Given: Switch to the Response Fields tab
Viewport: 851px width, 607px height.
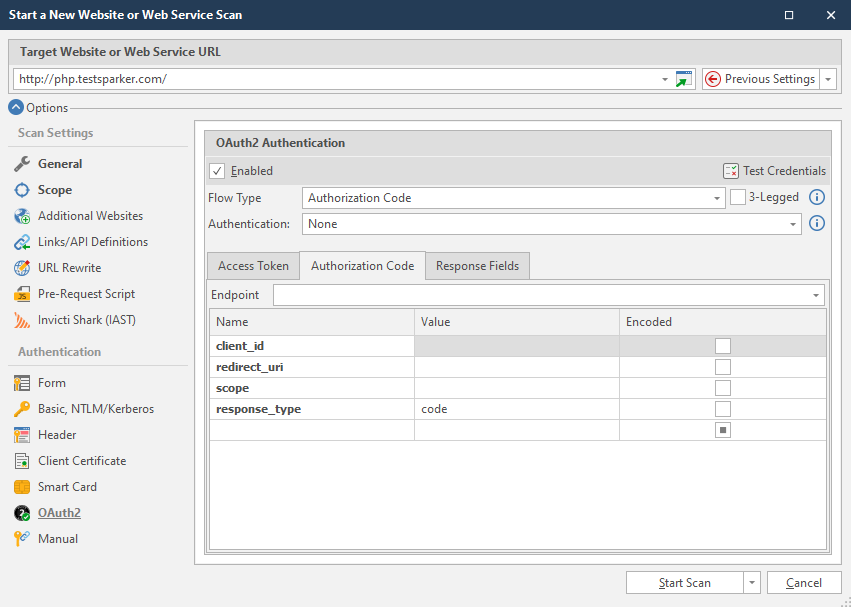Looking at the screenshot, I should [x=477, y=266].
